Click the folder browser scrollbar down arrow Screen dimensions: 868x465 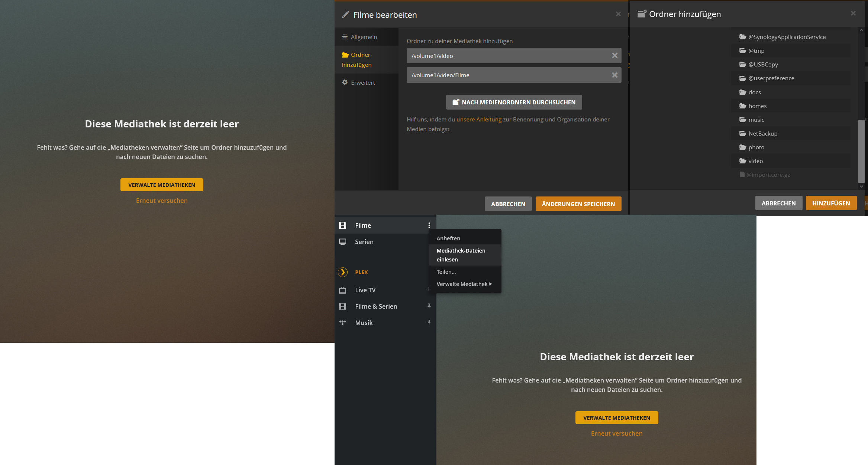(x=861, y=186)
